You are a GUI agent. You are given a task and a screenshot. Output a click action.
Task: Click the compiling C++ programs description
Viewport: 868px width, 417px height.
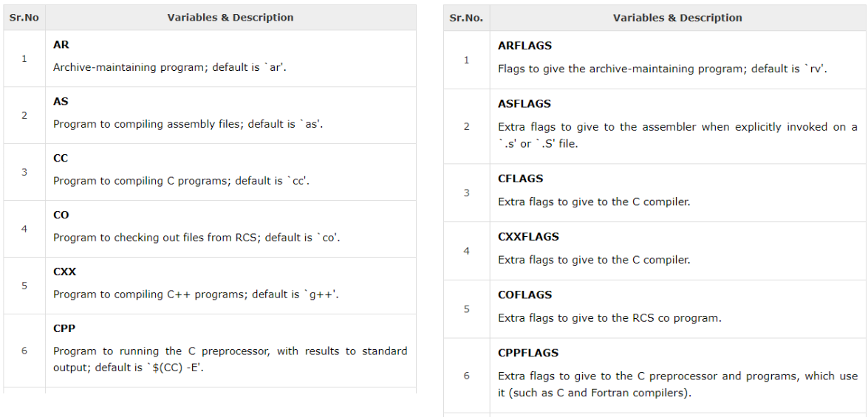196,294
